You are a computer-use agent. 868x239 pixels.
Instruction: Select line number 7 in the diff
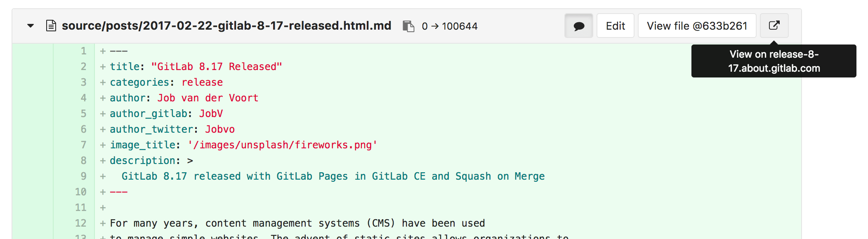pyautogui.click(x=83, y=145)
